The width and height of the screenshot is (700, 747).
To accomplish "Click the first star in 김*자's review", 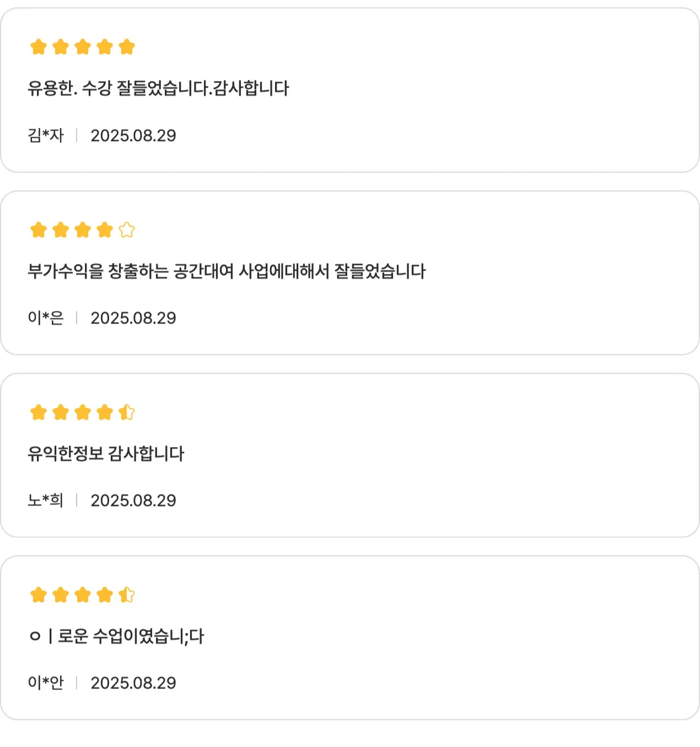I will pyautogui.click(x=39, y=47).
